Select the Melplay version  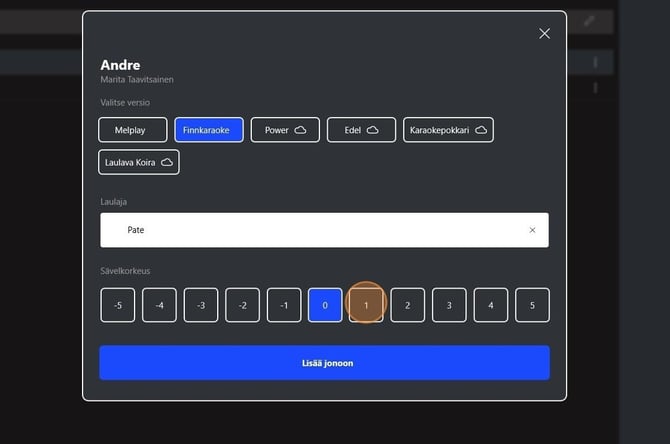tap(132, 130)
